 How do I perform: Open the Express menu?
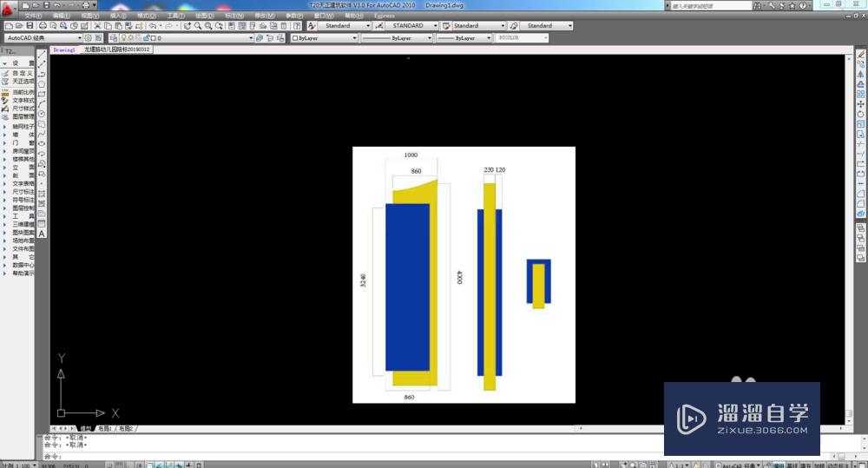[x=385, y=16]
